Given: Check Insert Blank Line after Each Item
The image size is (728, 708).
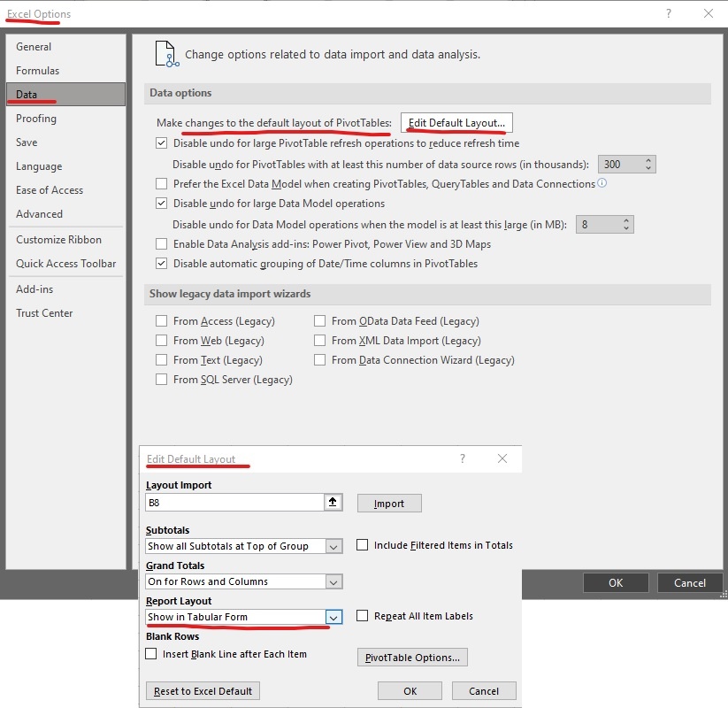Looking at the screenshot, I should coord(151,654).
